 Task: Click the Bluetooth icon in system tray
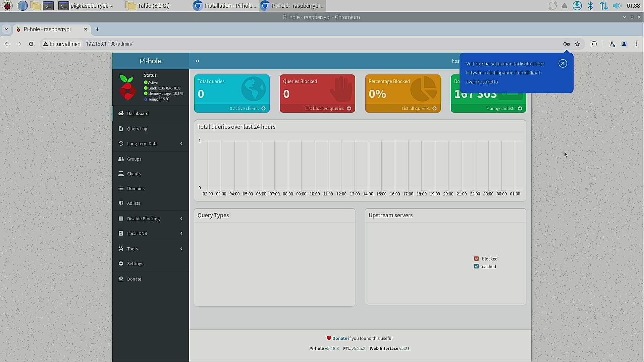(x=590, y=6)
